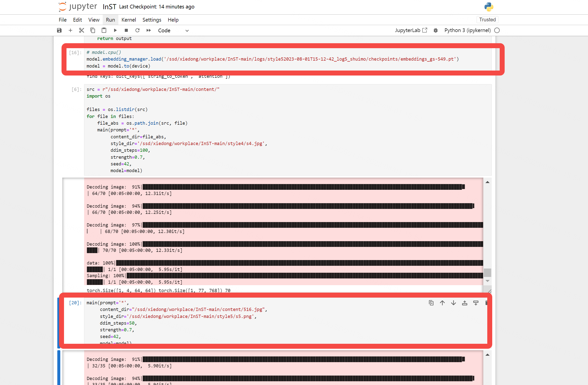Insert a new cell with the plus icon

pos(70,30)
